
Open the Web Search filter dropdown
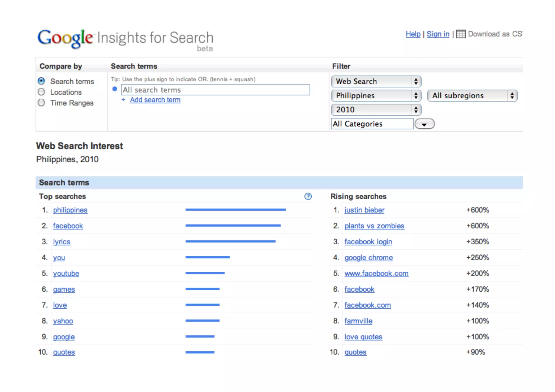point(376,81)
